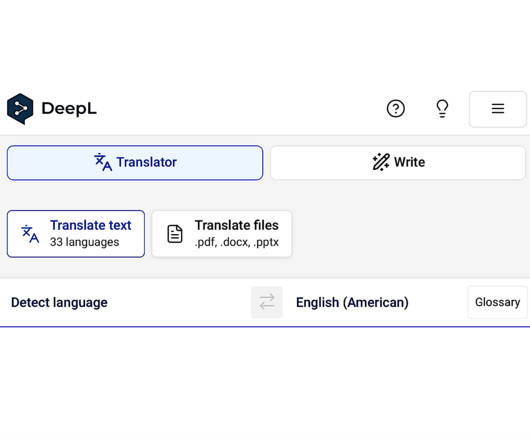The height and width of the screenshot is (442, 530).
Task: Click into the empty source text area
Action: (x=265, y=385)
